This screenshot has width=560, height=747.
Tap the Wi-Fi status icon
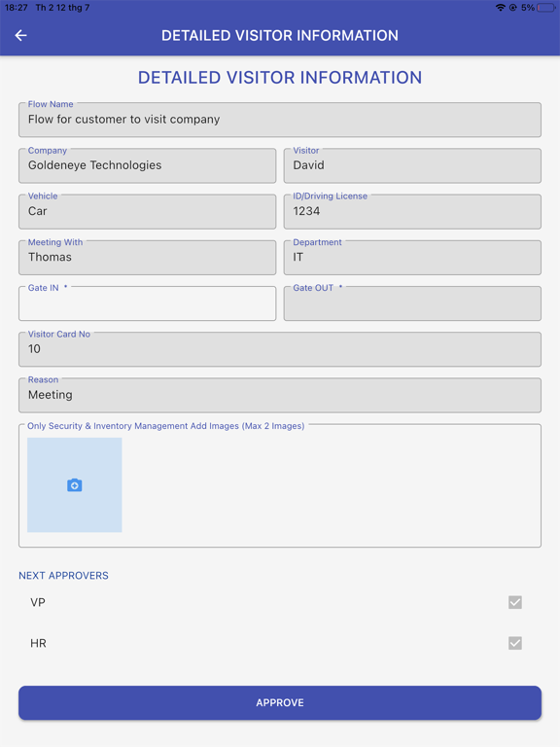click(x=500, y=8)
